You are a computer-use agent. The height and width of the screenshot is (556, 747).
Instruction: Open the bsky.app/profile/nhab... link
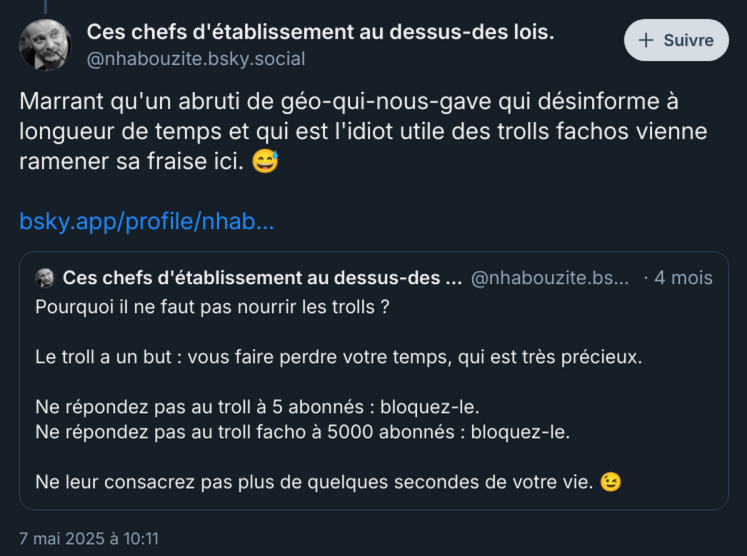tap(146, 221)
